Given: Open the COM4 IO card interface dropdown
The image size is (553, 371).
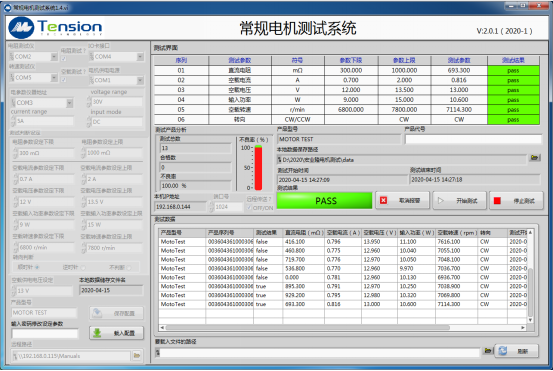Looking at the screenshot, I should (x=140, y=56).
